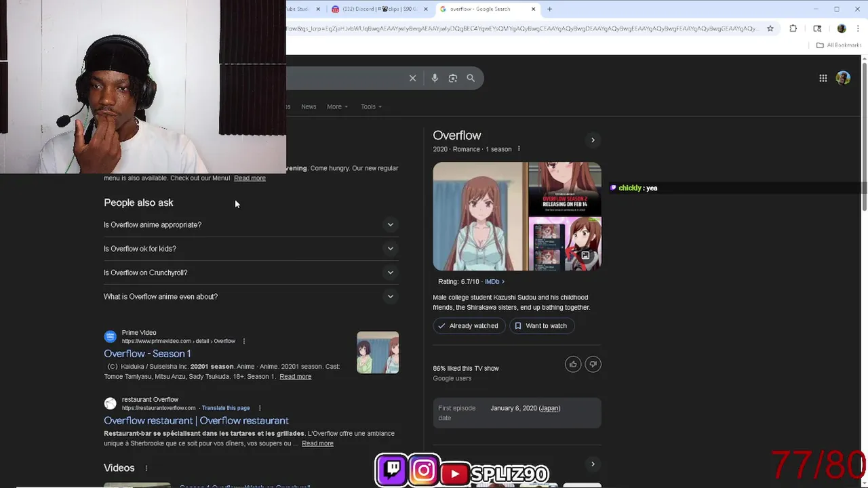Click Read more after 'Check out our Menu!'
Screen dimensions: 868x488
tap(250, 178)
